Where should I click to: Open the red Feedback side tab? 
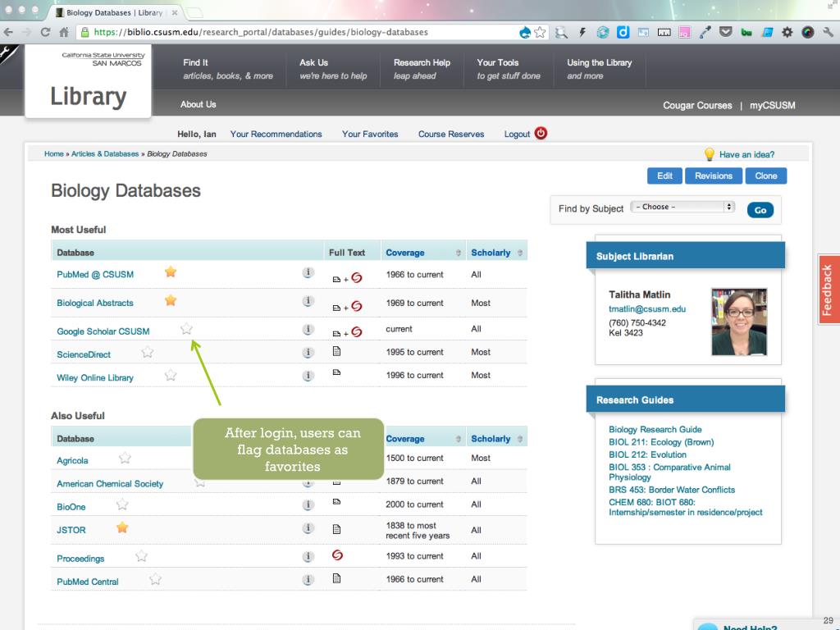[x=828, y=289]
